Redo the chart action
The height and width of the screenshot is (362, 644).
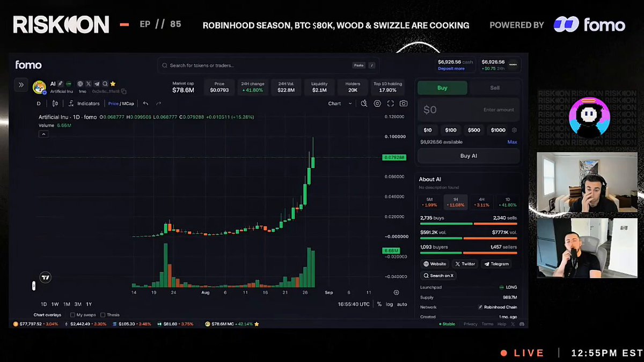click(158, 104)
